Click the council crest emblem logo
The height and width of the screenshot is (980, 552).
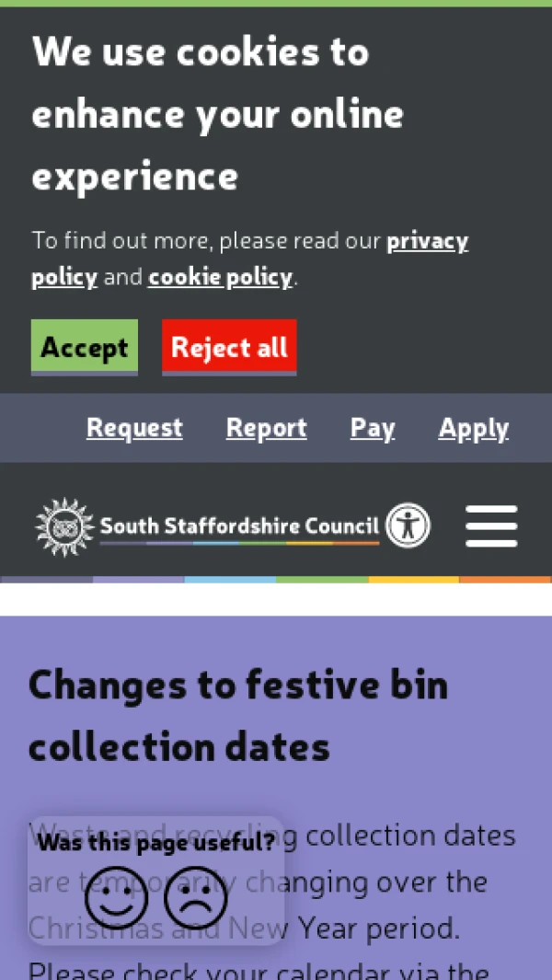(x=63, y=526)
